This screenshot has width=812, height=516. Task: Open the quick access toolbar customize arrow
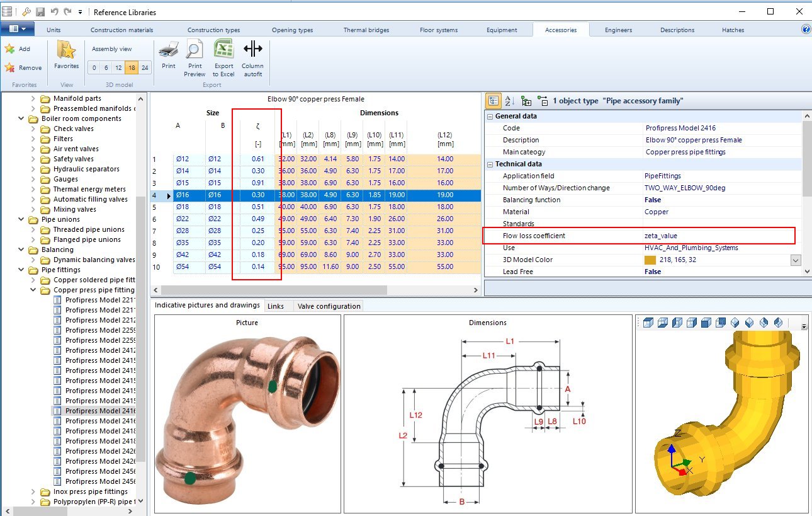tap(80, 12)
